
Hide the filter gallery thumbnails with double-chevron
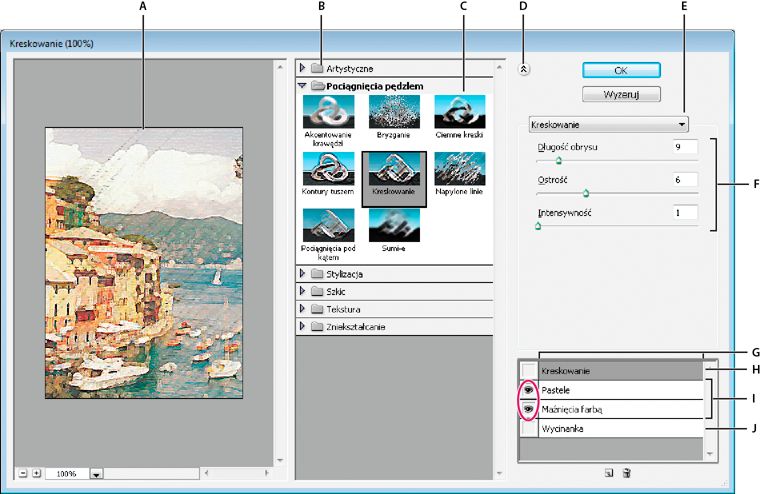(x=523, y=69)
